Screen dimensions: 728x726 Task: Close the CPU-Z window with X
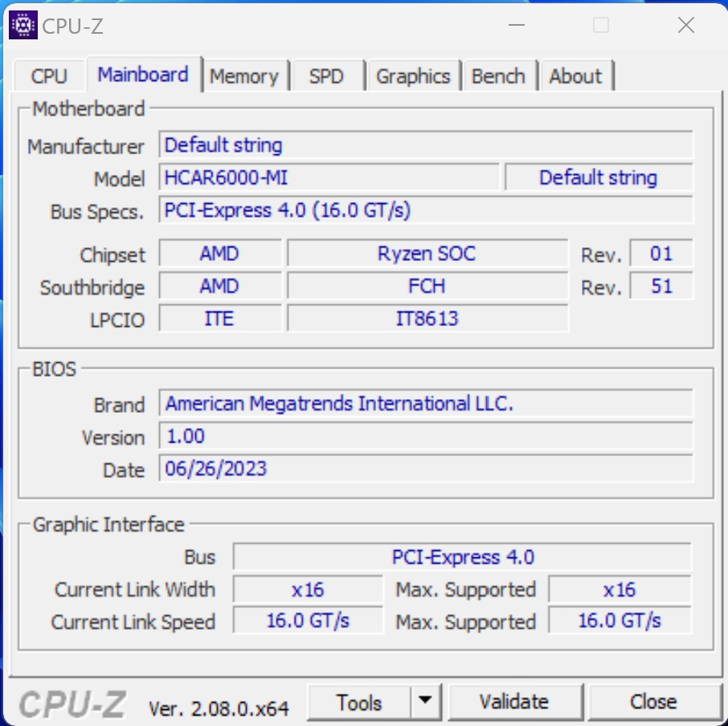[x=686, y=25]
